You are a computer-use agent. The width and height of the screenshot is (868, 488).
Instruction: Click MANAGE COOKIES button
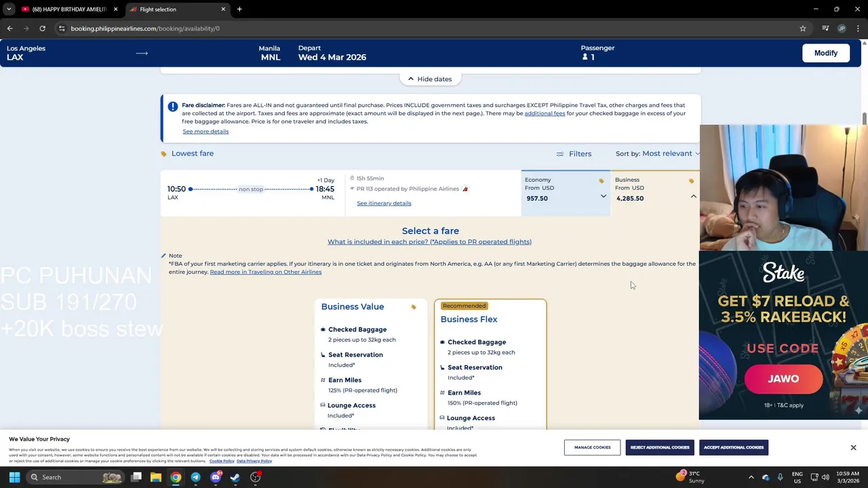pyautogui.click(x=592, y=447)
